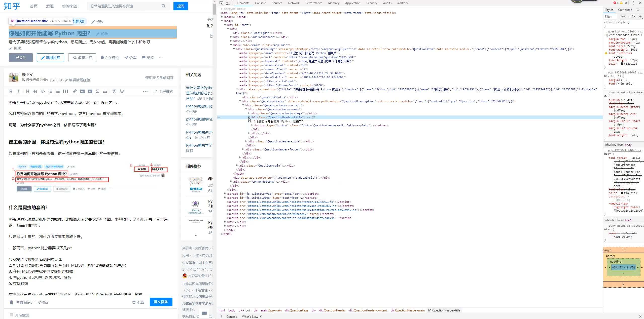Switch to the Console tab in DevTools
644x319 pixels.
click(x=260, y=3)
